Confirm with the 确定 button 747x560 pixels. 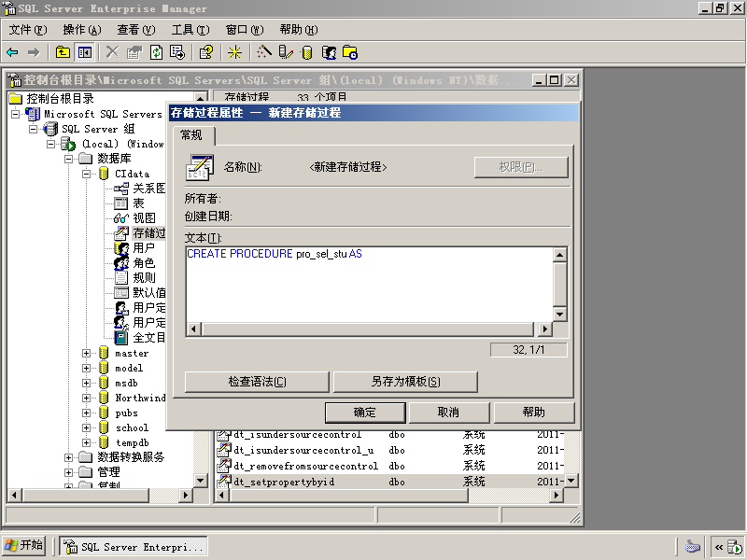365,413
